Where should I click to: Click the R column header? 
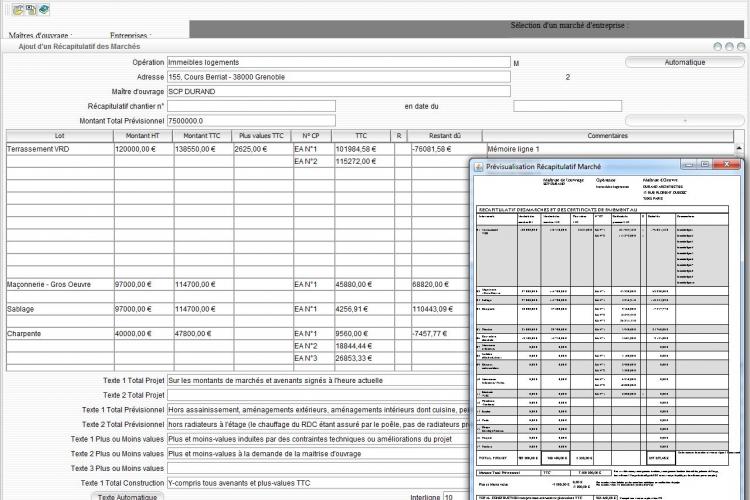coord(399,136)
